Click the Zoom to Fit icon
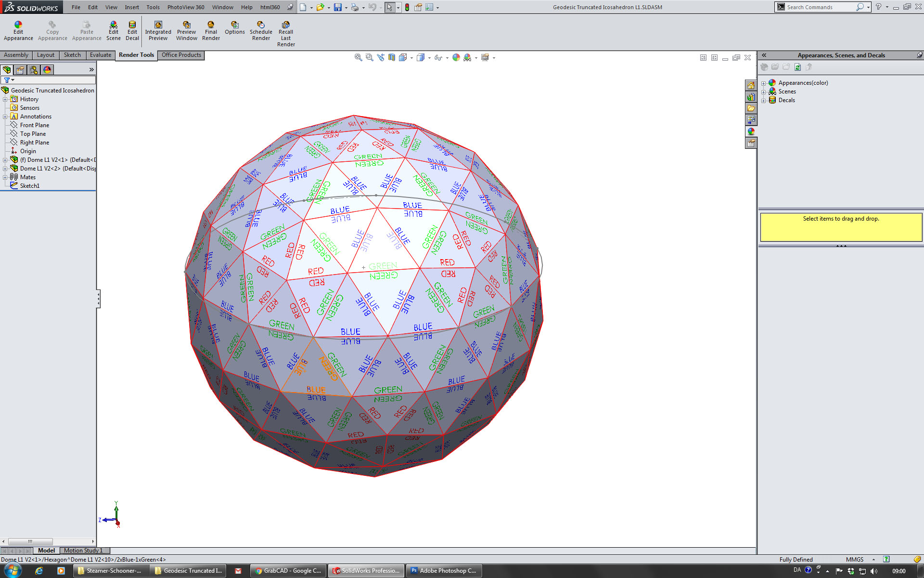Viewport: 924px width, 578px height. [358, 57]
